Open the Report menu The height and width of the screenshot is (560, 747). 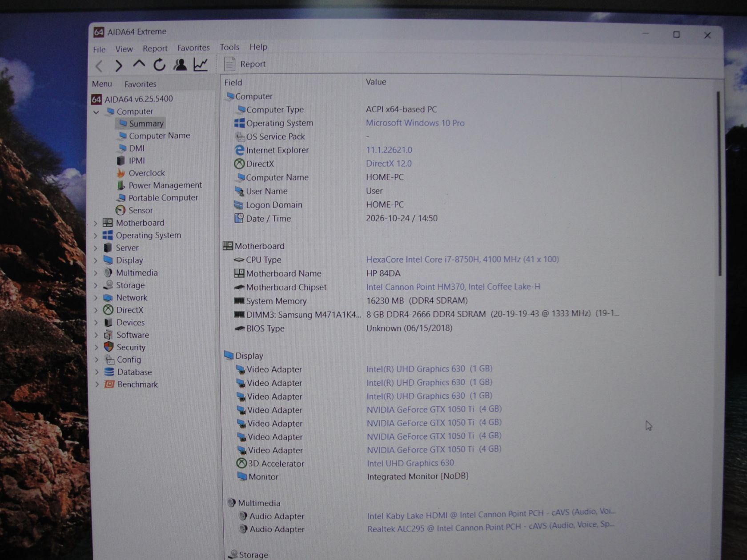click(x=155, y=48)
